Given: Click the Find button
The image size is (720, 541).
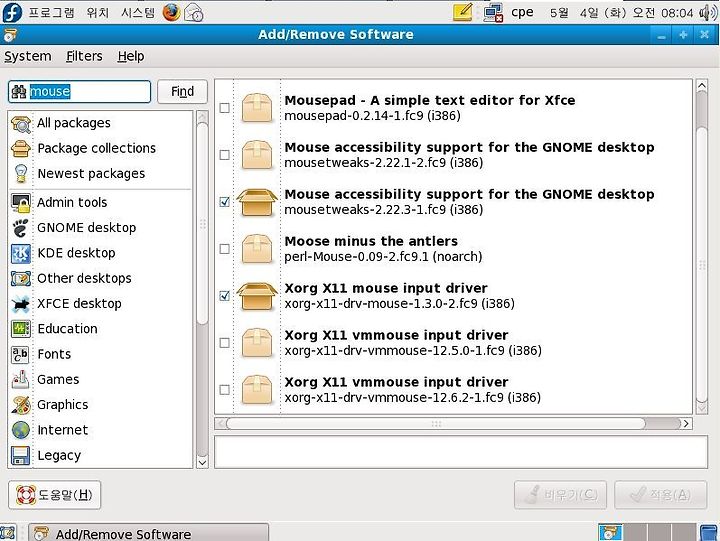Looking at the screenshot, I should click(x=182, y=91).
